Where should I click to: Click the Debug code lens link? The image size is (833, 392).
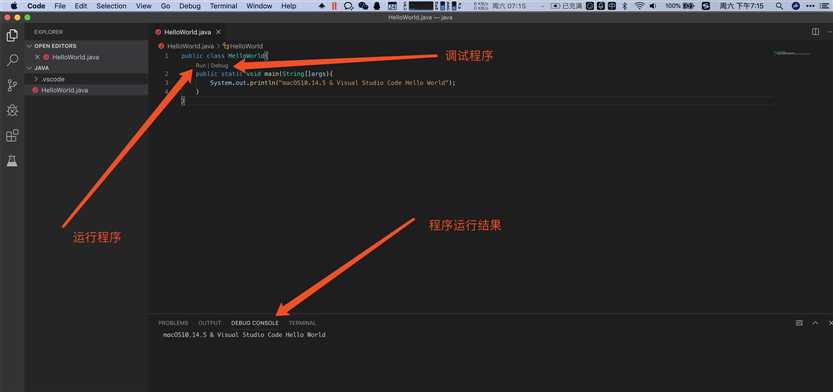coord(219,65)
